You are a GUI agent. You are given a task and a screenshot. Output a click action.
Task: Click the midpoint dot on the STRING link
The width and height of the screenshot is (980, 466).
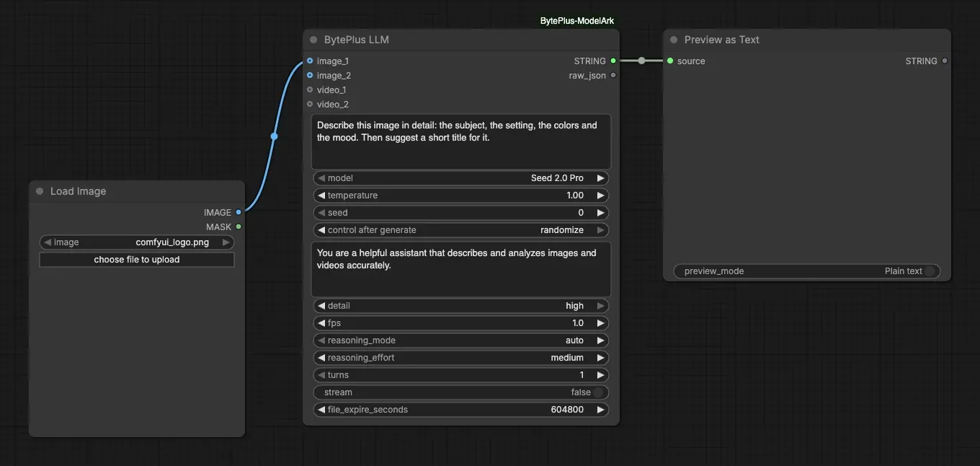[x=641, y=61]
